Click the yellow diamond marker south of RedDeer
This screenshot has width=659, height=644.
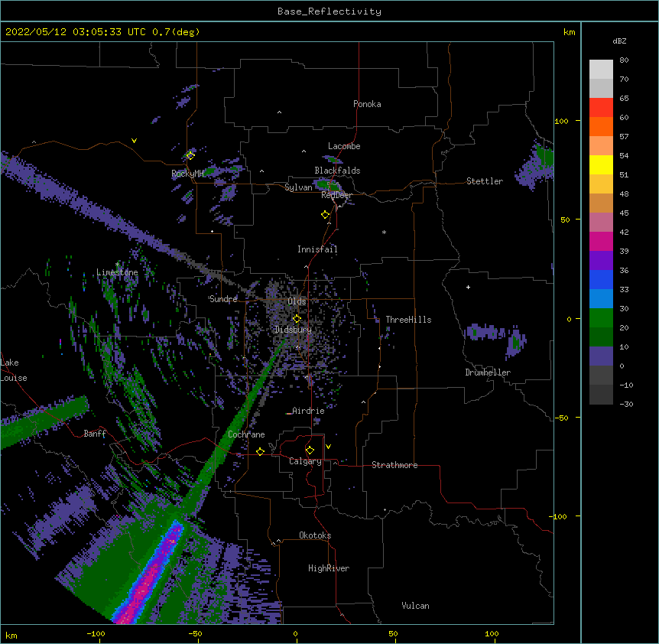click(325, 215)
